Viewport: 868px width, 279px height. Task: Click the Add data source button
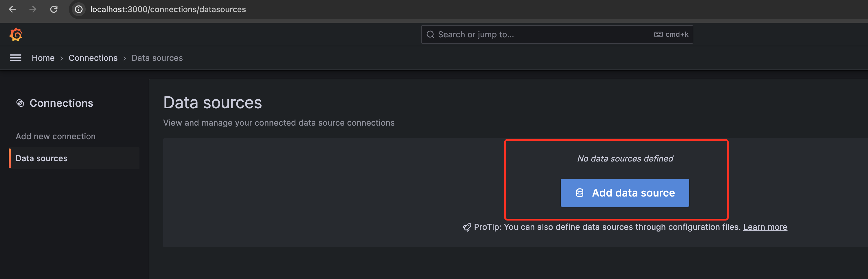[x=625, y=193]
